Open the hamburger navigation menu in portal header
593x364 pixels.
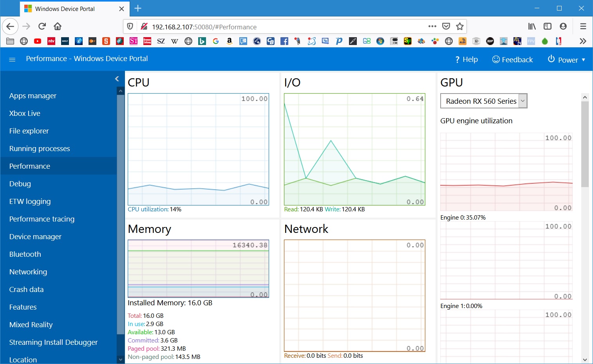[x=12, y=59]
